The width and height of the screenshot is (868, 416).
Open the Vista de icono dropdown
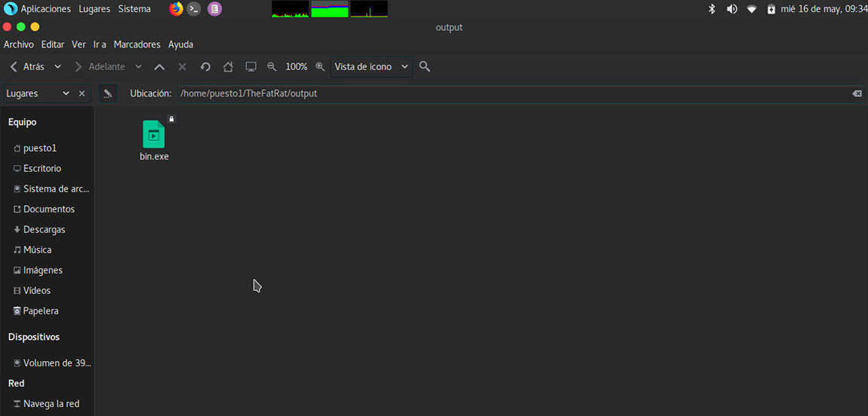(371, 67)
